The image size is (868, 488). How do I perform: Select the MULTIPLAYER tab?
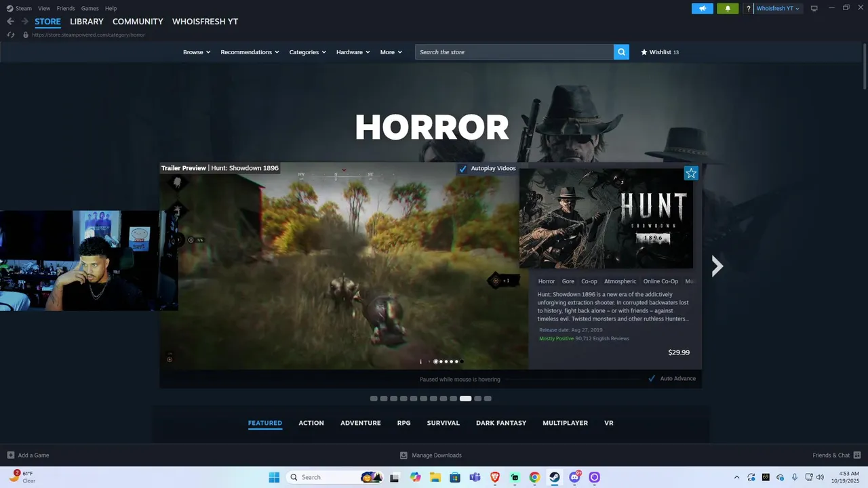[566, 423]
